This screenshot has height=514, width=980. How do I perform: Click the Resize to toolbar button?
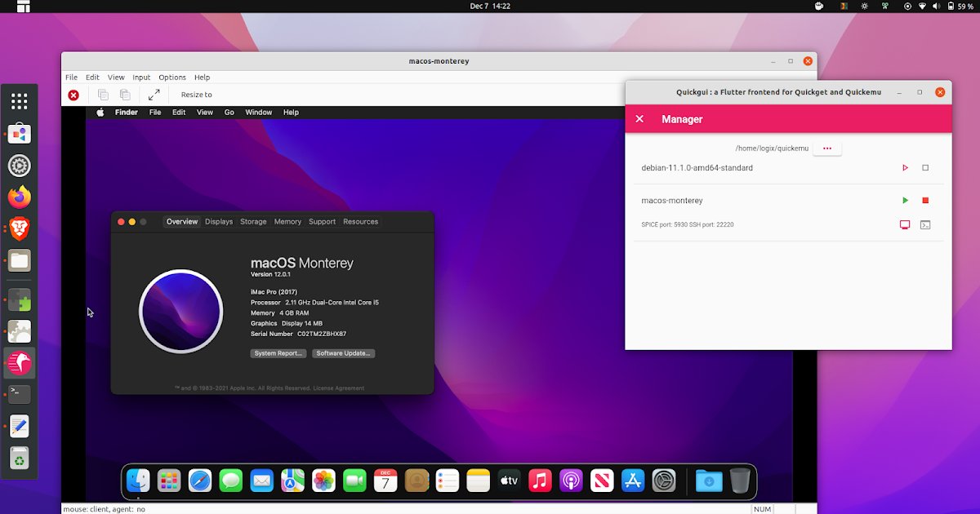[197, 95]
